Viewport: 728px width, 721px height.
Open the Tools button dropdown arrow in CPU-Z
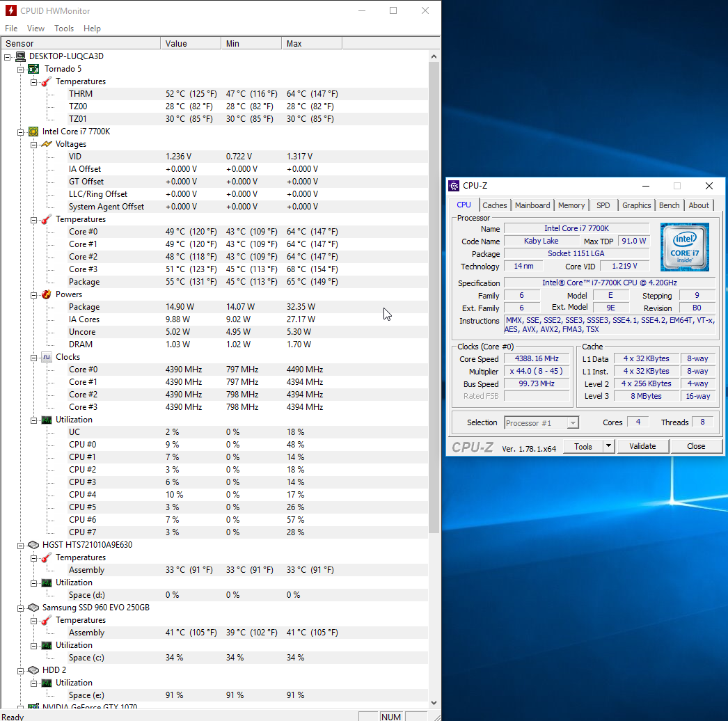[x=608, y=446]
